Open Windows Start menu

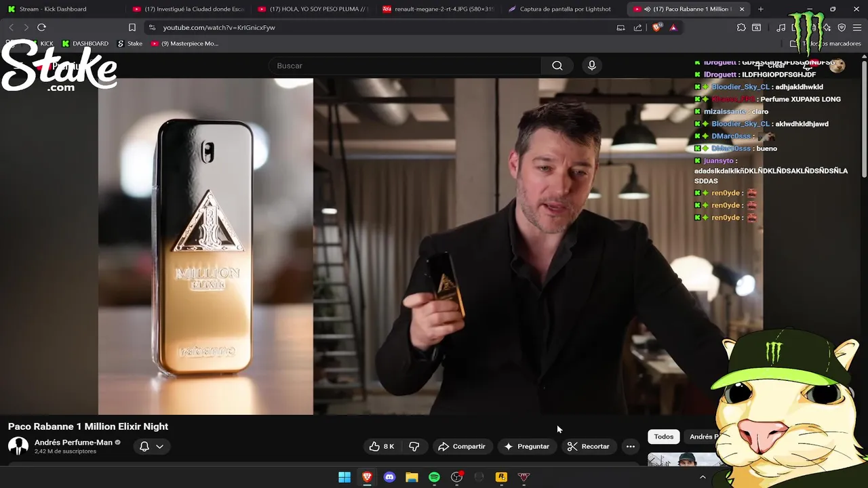click(x=344, y=477)
